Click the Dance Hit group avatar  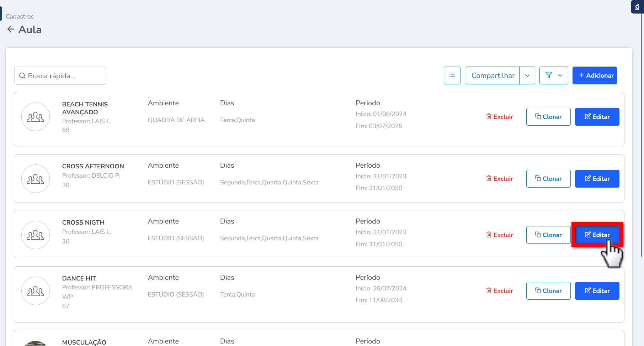point(36,291)
